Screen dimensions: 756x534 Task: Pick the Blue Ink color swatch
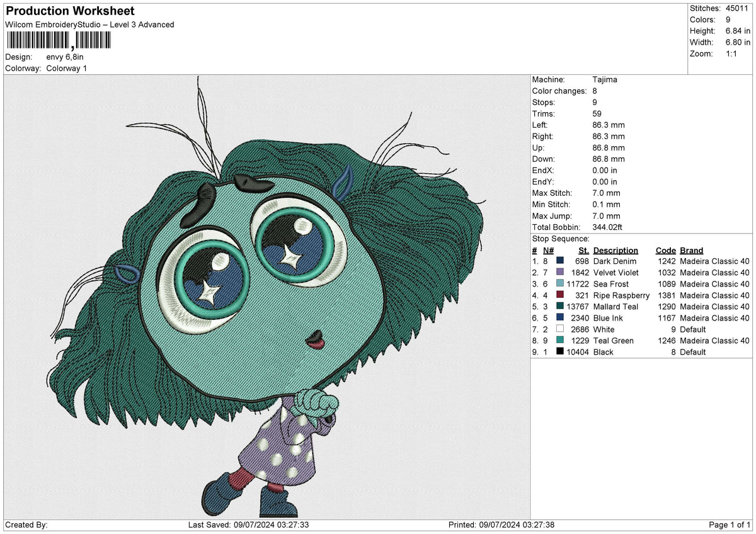(560, 317)
